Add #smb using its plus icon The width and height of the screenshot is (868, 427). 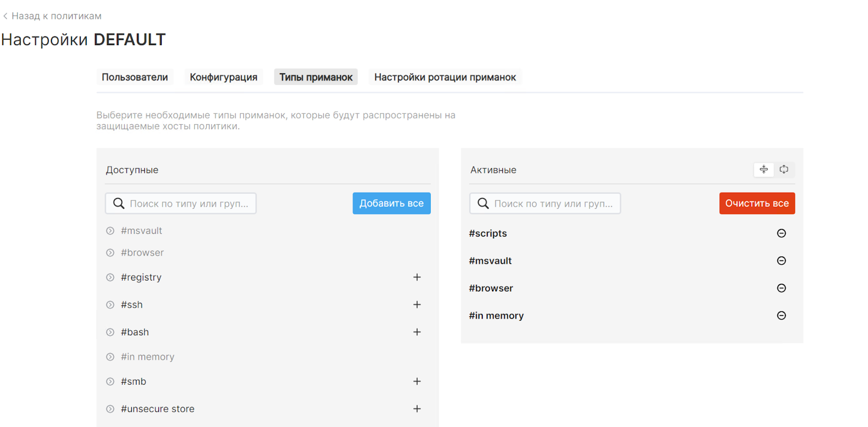(x=417, y=381)
